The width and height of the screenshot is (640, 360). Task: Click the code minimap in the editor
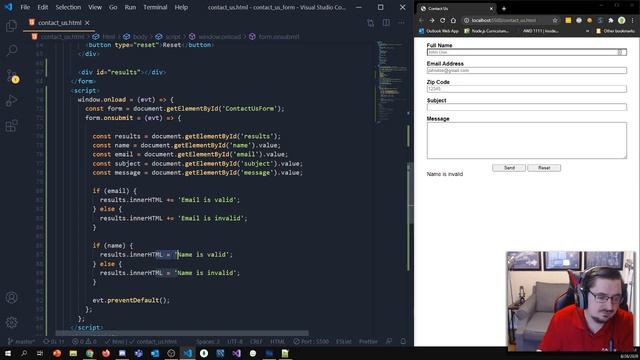pyautogui.click(x=391, y=81)
